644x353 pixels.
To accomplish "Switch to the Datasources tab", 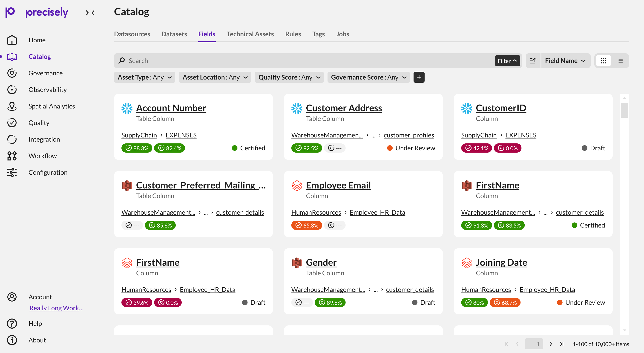I will click(x=132, y=34).
